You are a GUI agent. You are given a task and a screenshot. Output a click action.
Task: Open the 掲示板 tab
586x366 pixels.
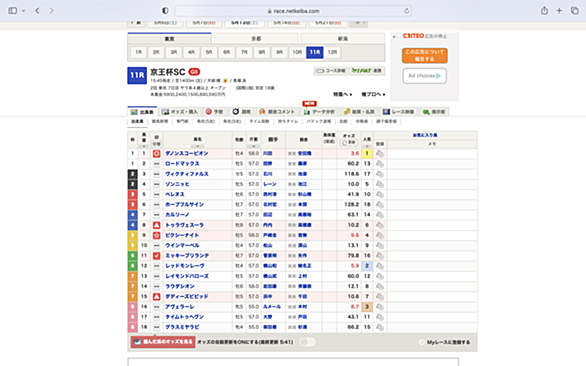tap(434, 112)
